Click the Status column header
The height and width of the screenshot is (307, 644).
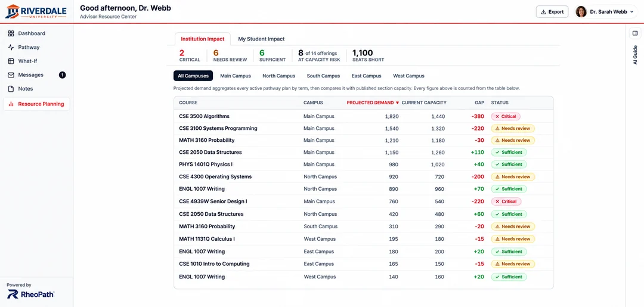(x=500, y=103)
